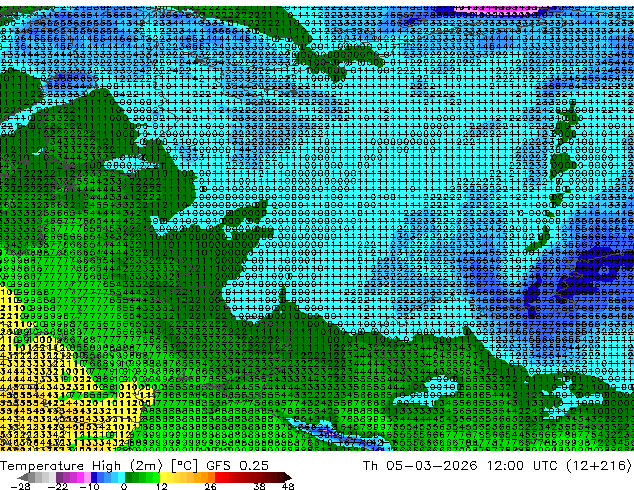Pick the green segment of the legend
Screen dimensions: 634x490
tap(142, 477)
